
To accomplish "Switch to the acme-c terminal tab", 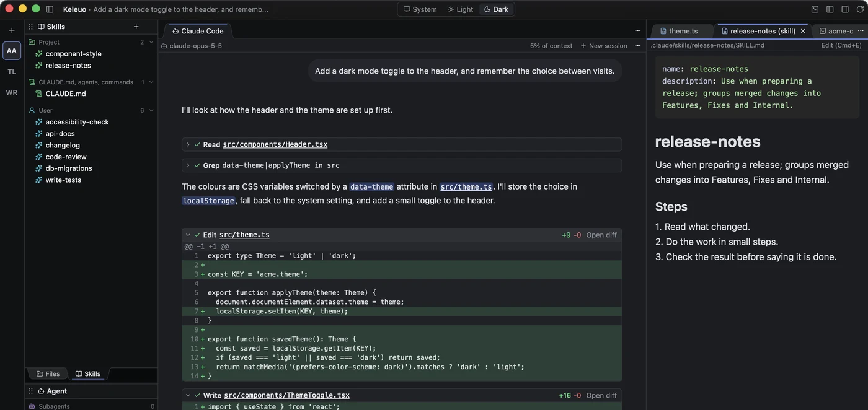I will 836,31.
